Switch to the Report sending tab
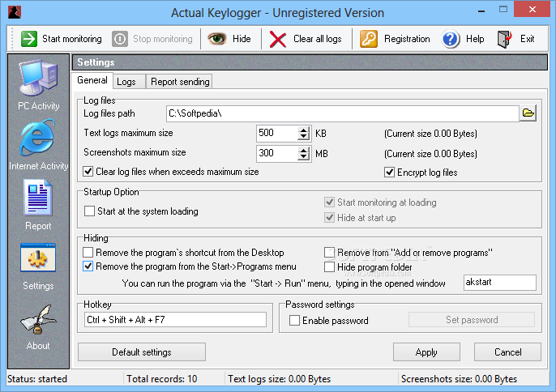The height and width of the screenshot is (392, 556). (180, 82)
